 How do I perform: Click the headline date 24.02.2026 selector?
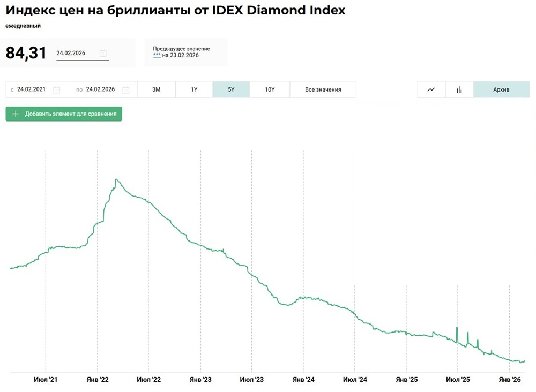tap(75, 53)
